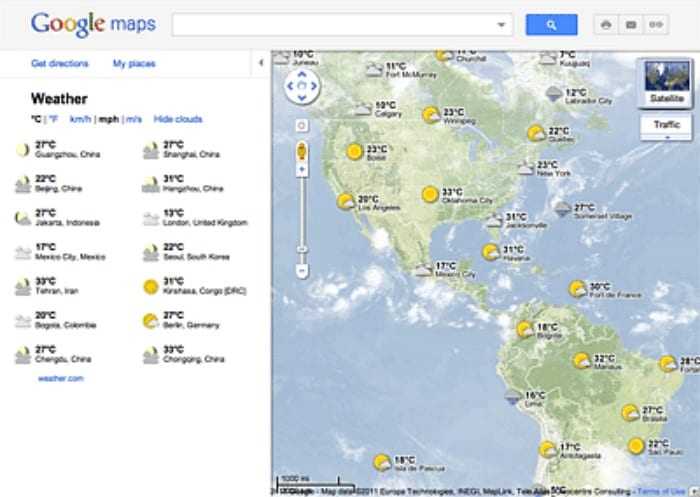
Task: Click the zoom in plus button
Action: click(x=301, y=171)
